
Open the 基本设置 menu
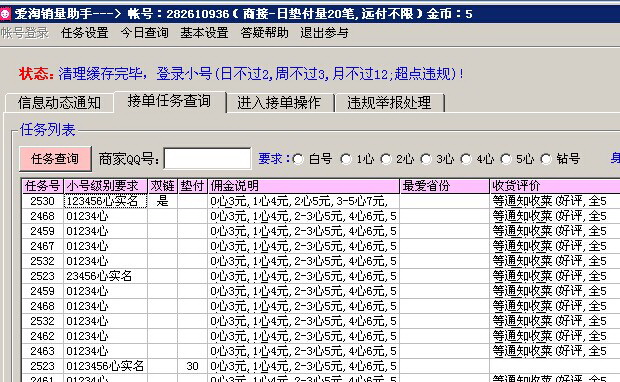click(204, 33)
